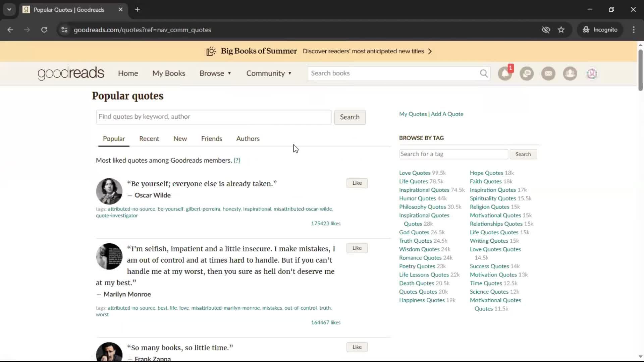Switch to the New quotes tab
Screen dimensions: 644x362
pos(180,139)
